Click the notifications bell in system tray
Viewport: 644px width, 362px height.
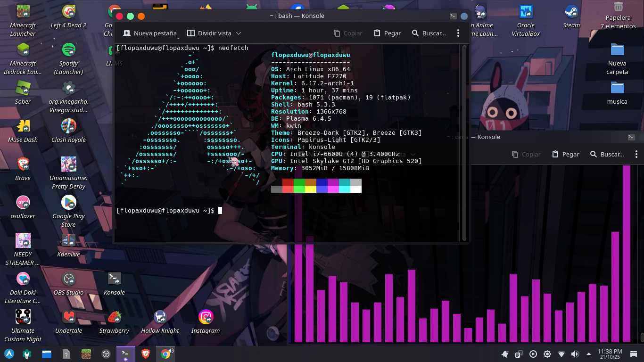(505, 354)
